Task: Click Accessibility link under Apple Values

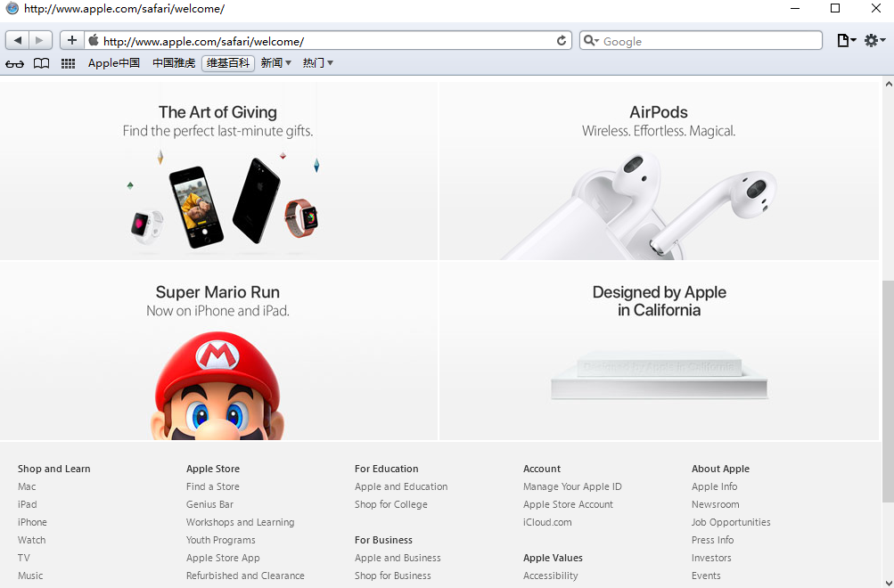Action: pyautogui.click(x=551, y=576)
